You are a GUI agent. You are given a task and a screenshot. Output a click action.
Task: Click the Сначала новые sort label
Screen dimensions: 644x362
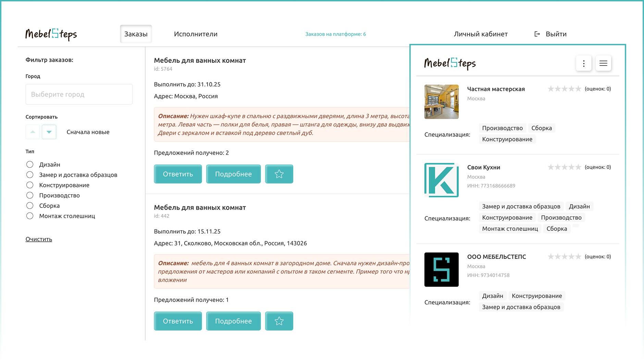point(88,132)
